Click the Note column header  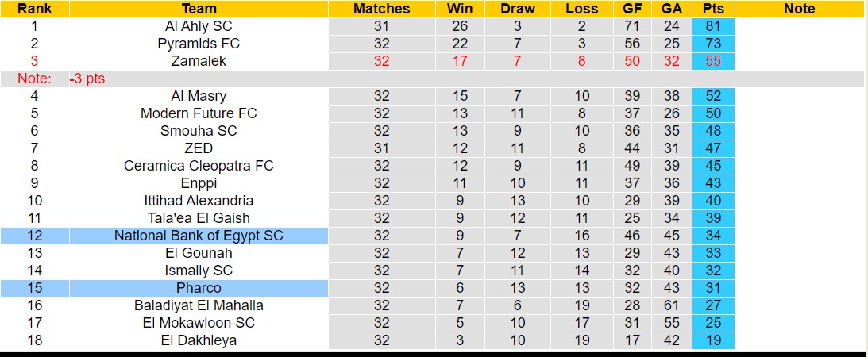pyautogui.click(x=799, y=9)
